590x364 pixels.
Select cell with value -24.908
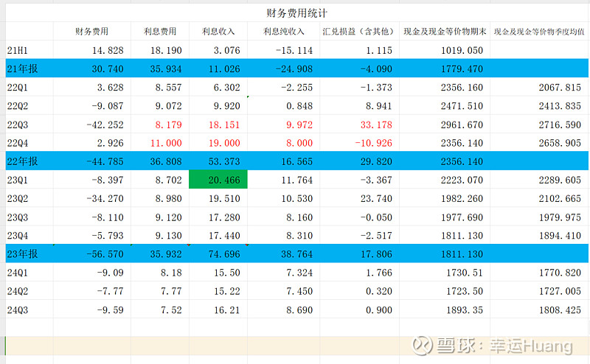point(294,69)
